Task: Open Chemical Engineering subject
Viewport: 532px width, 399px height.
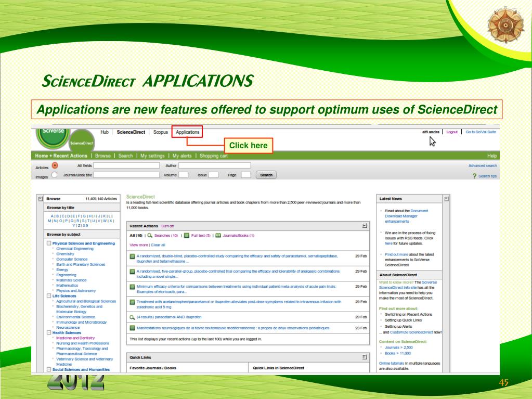Action: click(x=75, y=249)
